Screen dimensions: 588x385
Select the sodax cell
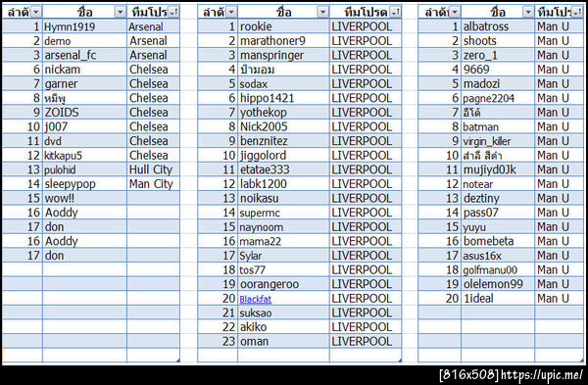click(283, 83)
